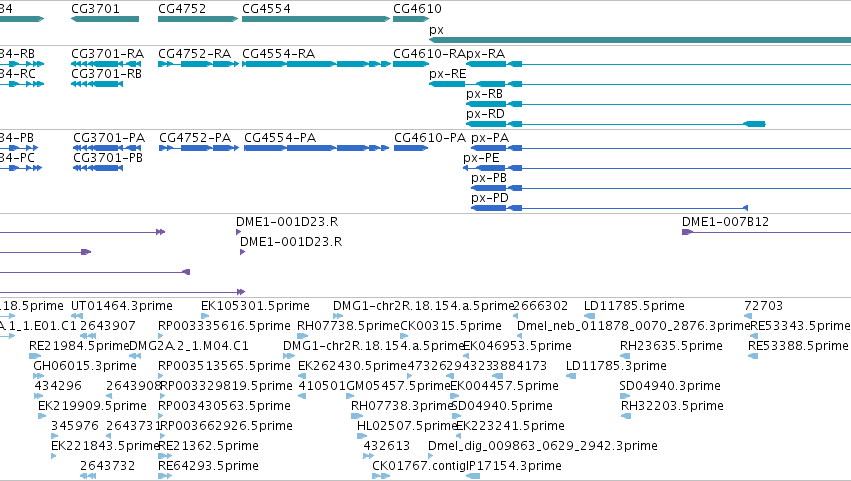Viewport: 851px width, 481px height.
Task: Select the 2666302 feature label
Action: pos(540,306)
